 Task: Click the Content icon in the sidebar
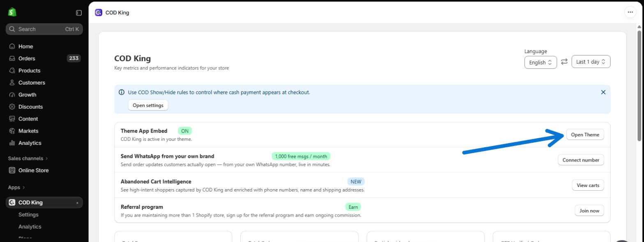pyautogui.click(x=12, y=119)
